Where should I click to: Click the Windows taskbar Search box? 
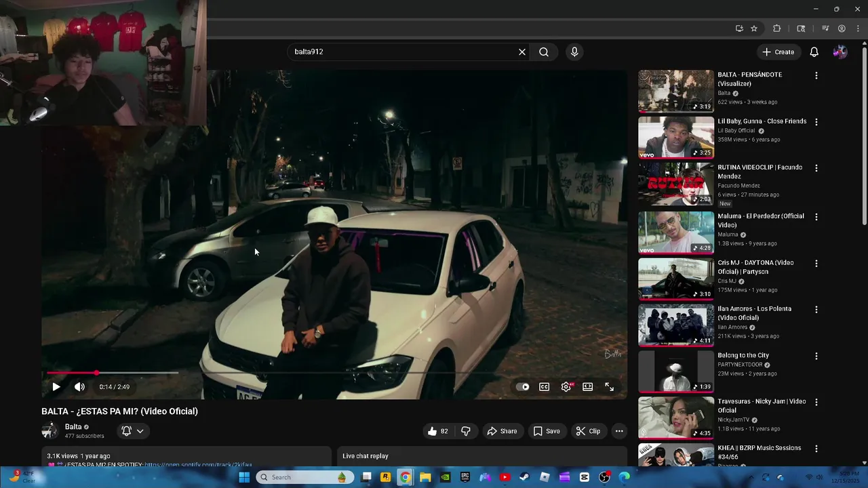coord(303,477)
